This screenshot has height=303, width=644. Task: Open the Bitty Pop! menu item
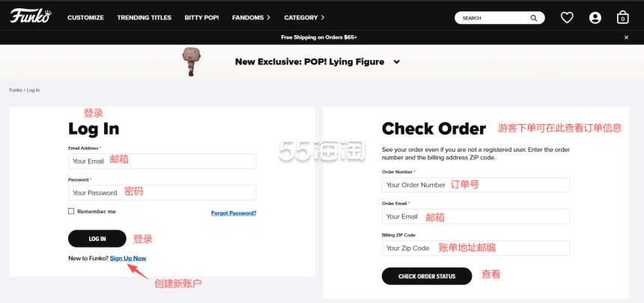[201, 18]
